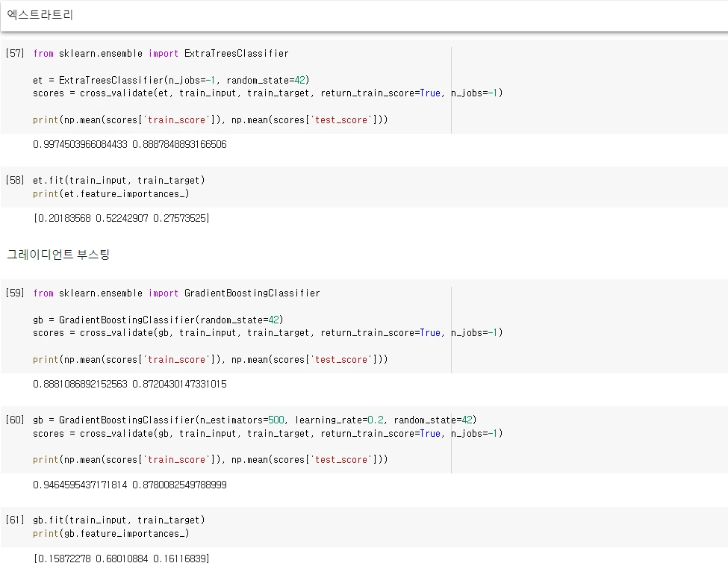Click gb.fit(train_input, train_target) line

tap(119, 520)
